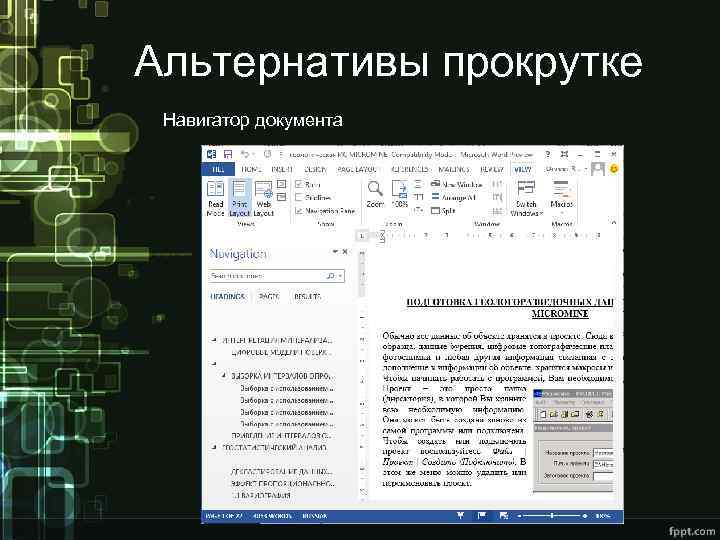Click the yellow smiley feedback icon

pos(614,169)
